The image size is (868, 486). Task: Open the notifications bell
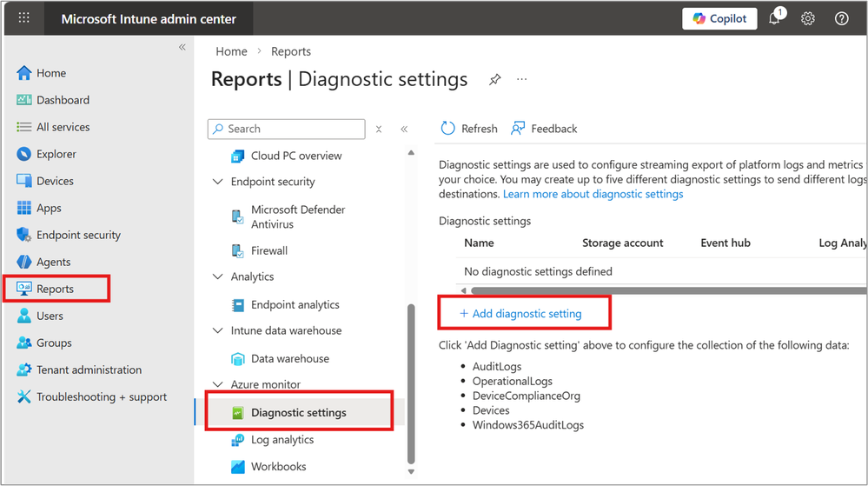[x=775, y=18]
